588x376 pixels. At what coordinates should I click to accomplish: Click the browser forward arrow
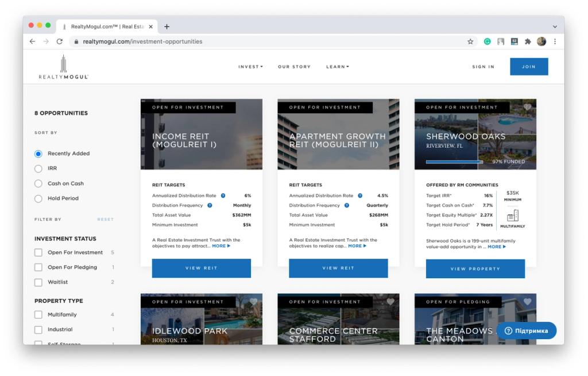click(x=46, y=41)
